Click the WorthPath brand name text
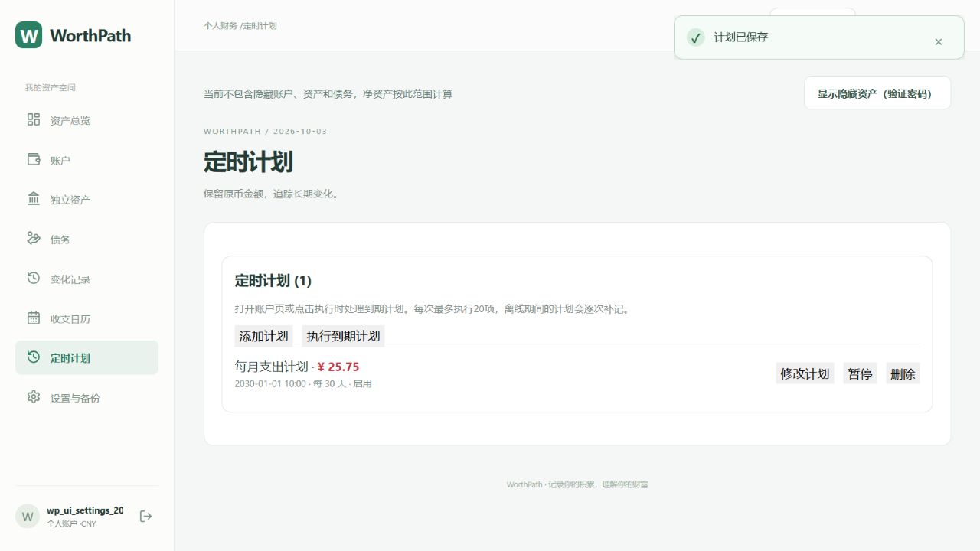 click(90, 35)
